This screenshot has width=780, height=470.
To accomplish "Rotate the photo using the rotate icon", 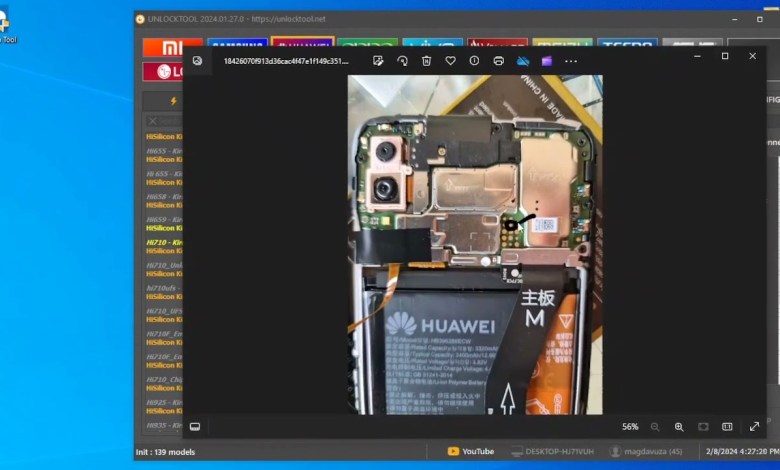I will point(402,61).
